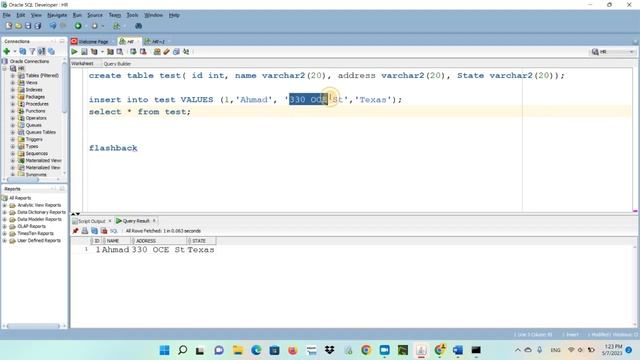
Task: Pin the query result with red pin icon
Action: 75,231
